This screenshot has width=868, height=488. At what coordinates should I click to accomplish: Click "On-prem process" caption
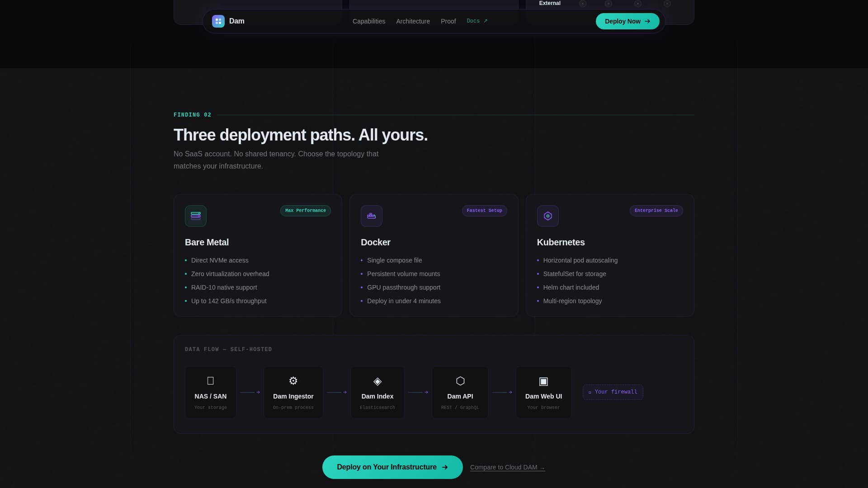[x=293, y=408]
